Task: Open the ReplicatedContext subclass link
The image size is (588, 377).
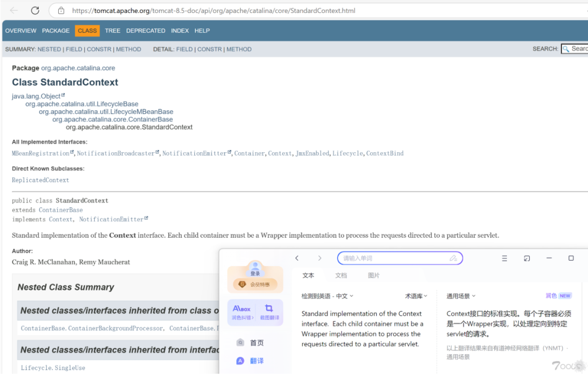Action: tap(40, 180)
